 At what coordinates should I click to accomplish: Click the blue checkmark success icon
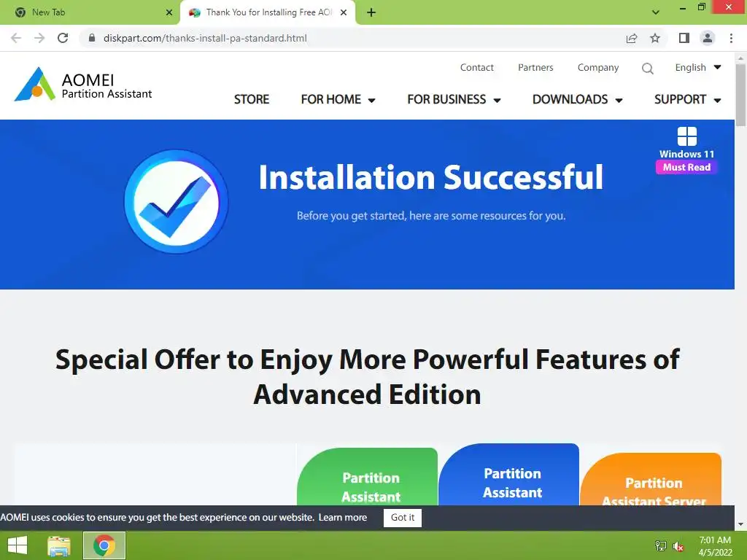(176, 201)
